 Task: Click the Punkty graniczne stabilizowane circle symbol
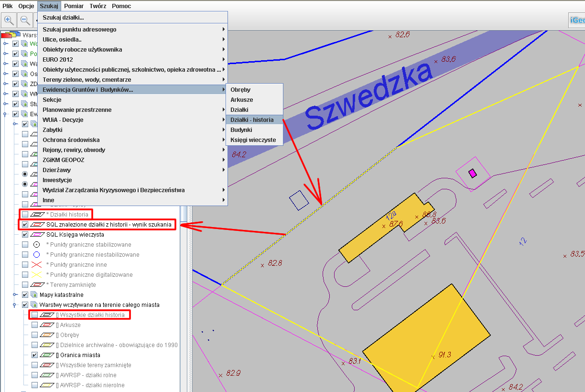[x=36, y=245]
